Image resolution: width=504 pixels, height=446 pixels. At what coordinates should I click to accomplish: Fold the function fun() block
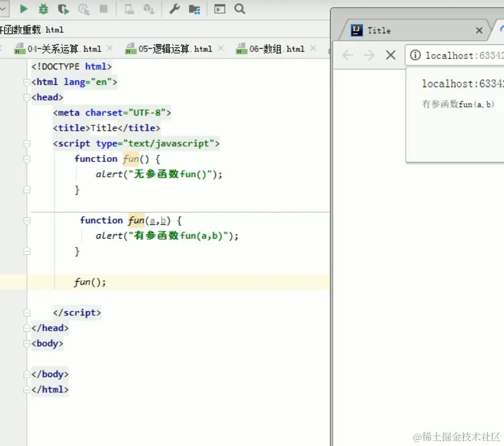[x=27, y=159]
